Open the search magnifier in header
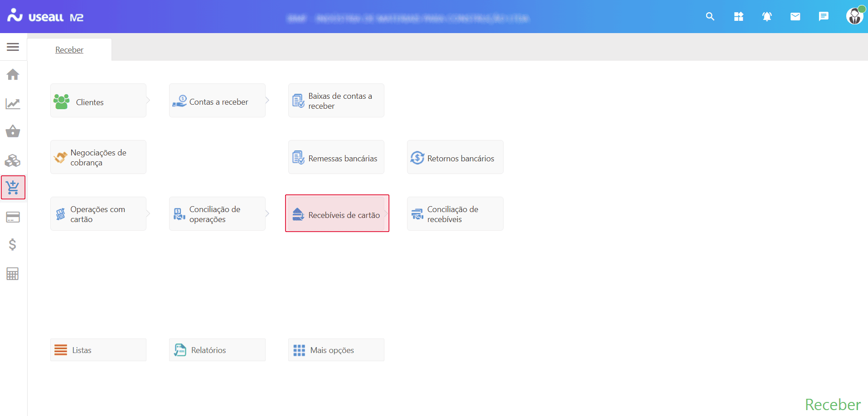This screenshot has height=416, width=868. 710,17
